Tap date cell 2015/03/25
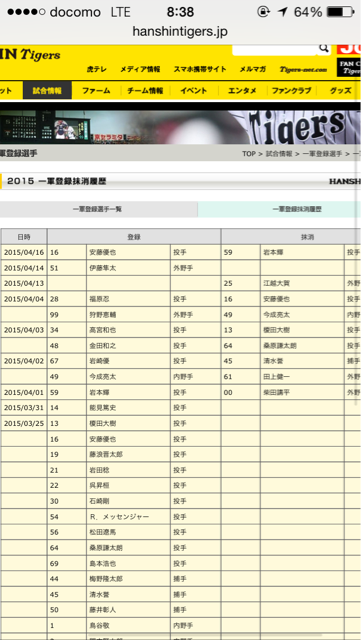Image resolution: width=361 pixels, height=640 pixels. click(x=24, y=423)
